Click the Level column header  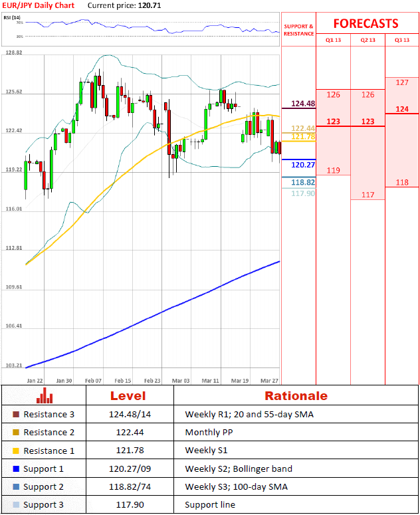[x=128, y=396]
